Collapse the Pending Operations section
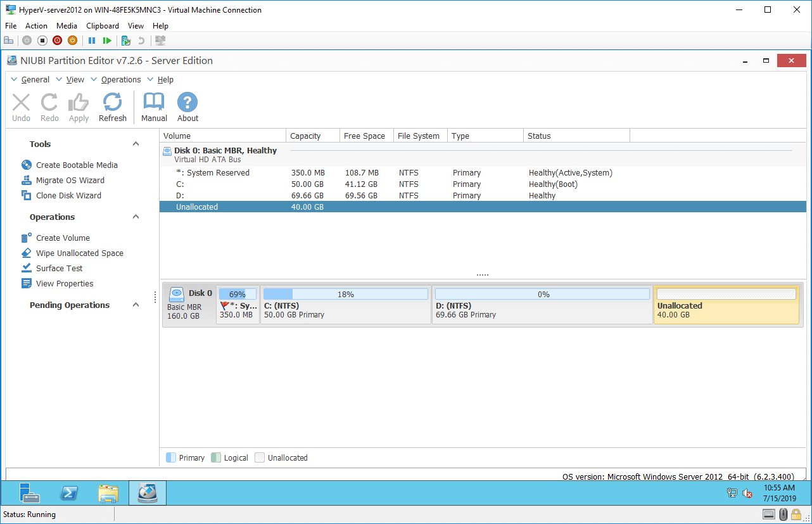Viewport: 812px width, 524px height. coord(136,305)
